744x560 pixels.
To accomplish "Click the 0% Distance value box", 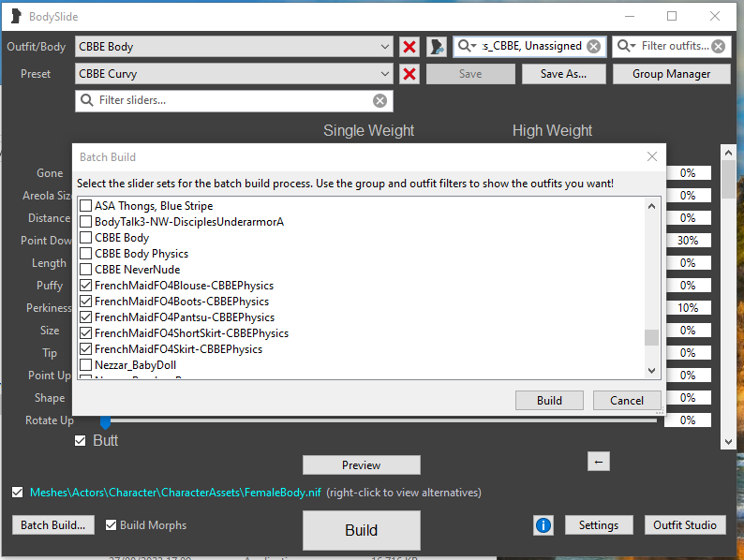I will pyautogui.click(x=688, y=218).
